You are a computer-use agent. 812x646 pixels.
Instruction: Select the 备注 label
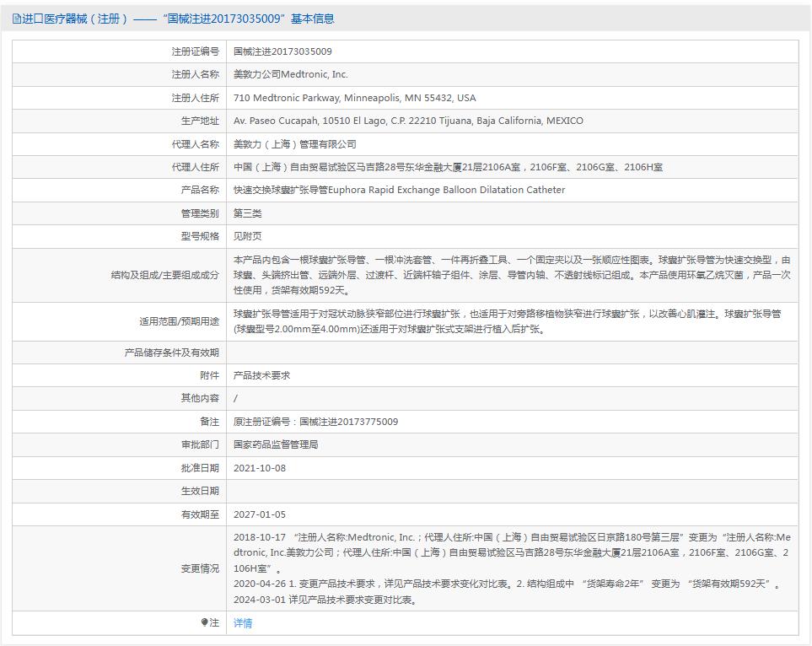209,422
